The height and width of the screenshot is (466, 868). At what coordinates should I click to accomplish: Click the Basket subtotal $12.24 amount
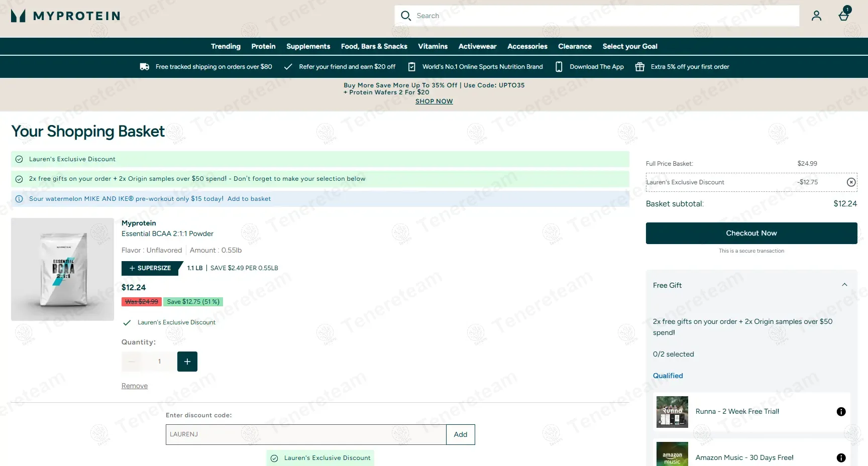845,204
